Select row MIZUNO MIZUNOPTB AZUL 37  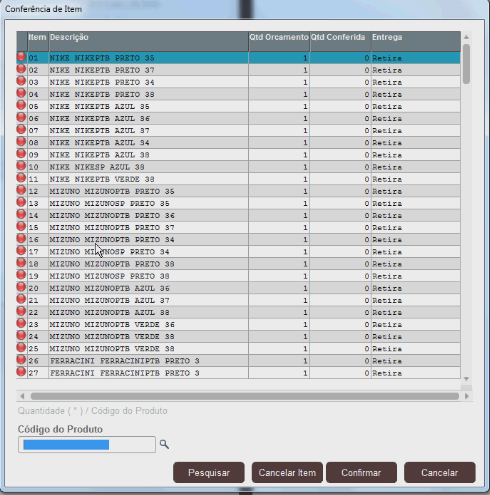tap(238, 300)
